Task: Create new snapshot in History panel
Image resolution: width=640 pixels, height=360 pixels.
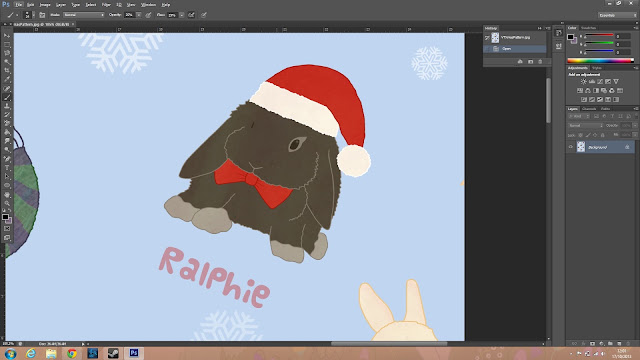Action: [x=530, y=62]
